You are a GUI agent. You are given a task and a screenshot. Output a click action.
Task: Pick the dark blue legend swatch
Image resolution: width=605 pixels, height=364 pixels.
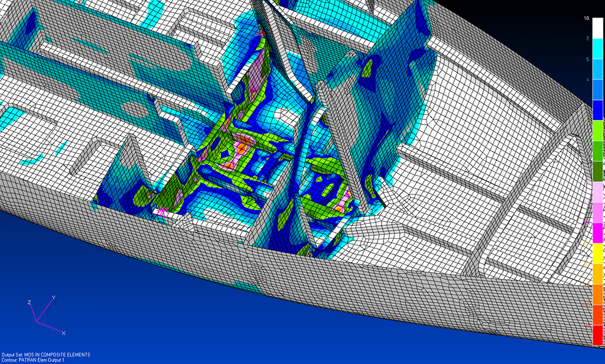click(598, 110)
